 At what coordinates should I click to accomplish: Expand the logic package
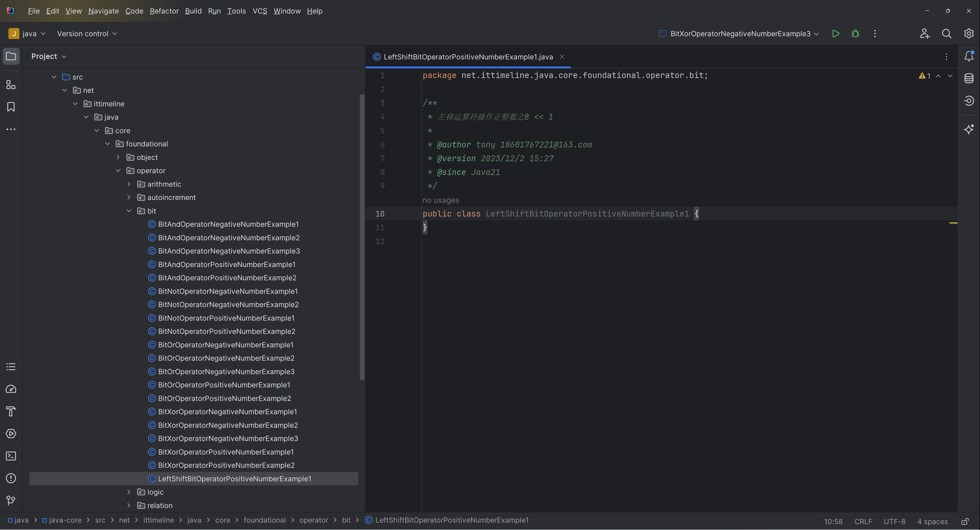click(129, 492)
